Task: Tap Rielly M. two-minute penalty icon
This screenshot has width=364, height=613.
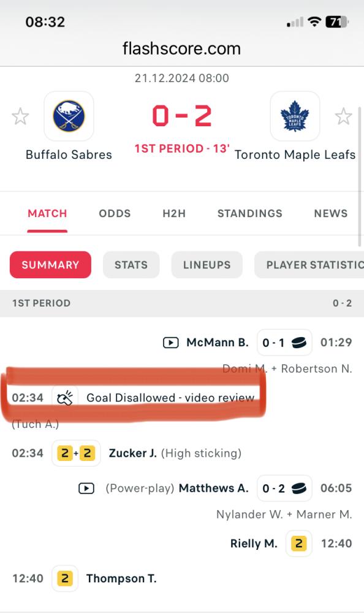Action: (x=298, y=543)
